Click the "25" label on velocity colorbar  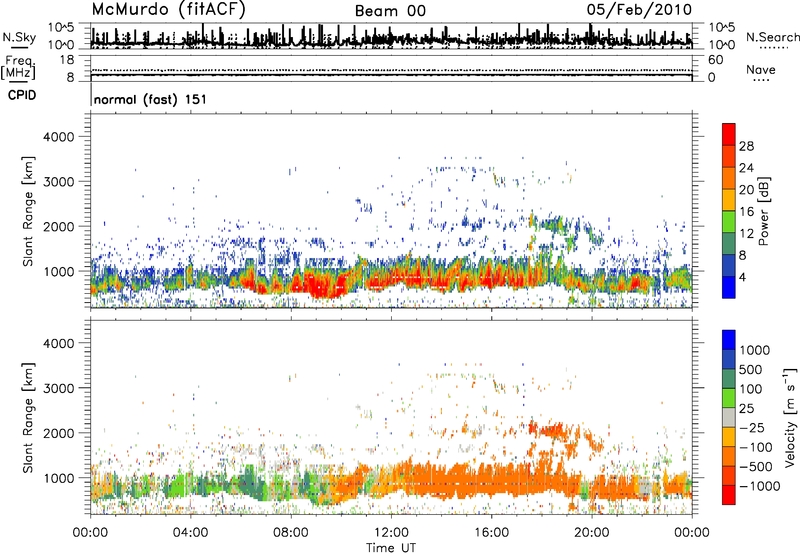746,409
